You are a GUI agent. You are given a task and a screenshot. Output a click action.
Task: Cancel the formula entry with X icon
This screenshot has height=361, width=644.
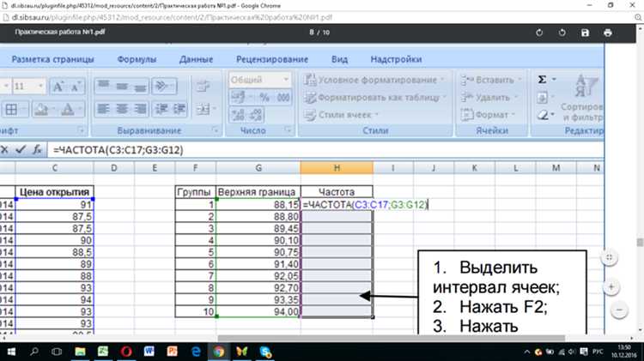tap(4, 150)
